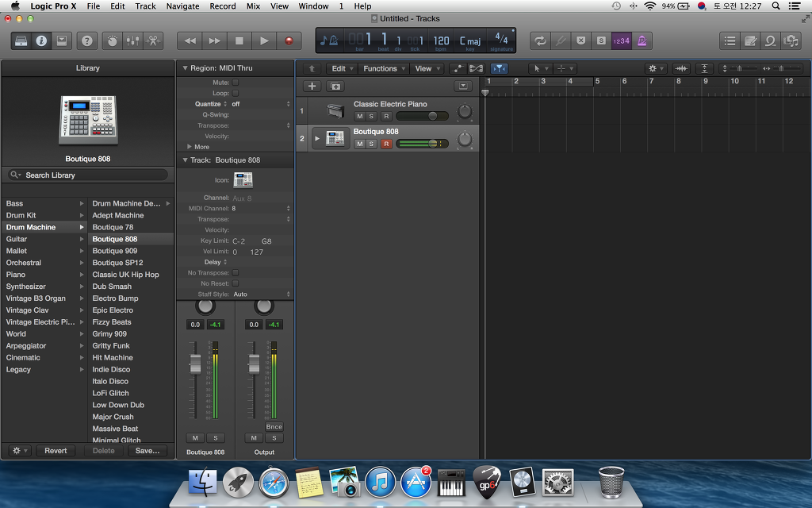Click the add new track plus button
Screen dimensions: 812x508
pyautogui.click(x=312, y=87)
